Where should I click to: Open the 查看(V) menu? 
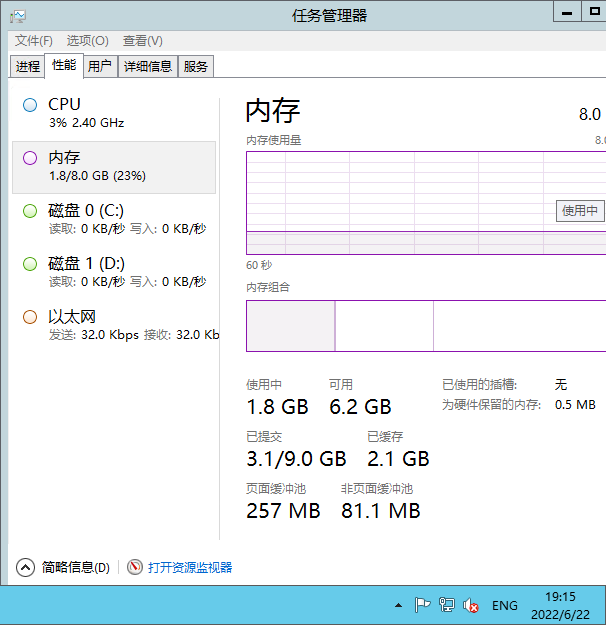(142, 41)
